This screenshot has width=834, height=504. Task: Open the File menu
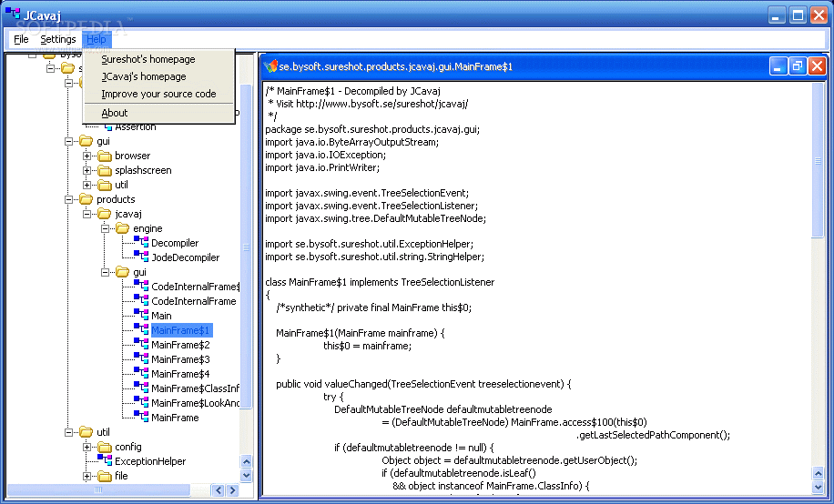coord(21,39)
